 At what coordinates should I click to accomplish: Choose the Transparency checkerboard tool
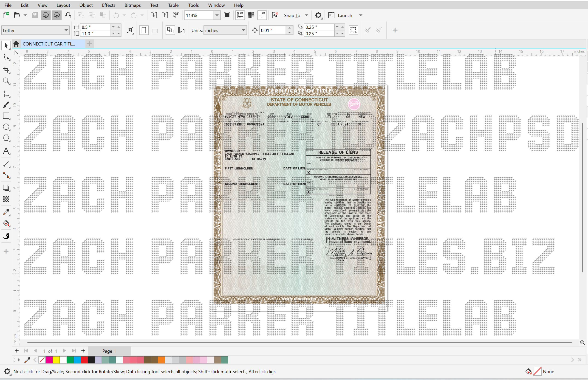coord(6,199)
